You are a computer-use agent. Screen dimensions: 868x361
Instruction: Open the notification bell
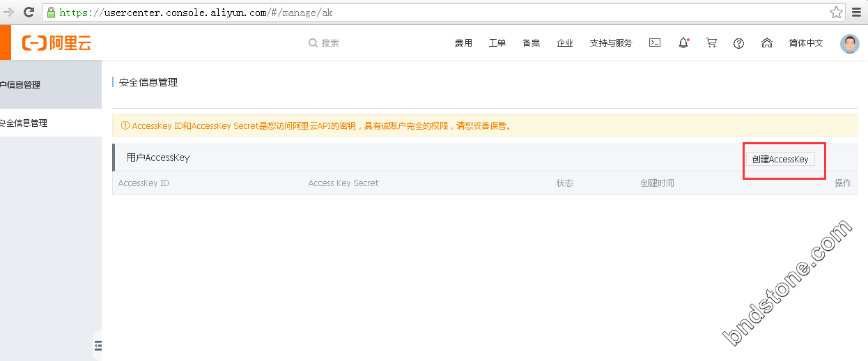pyautogui.click(x=683, y=43)
